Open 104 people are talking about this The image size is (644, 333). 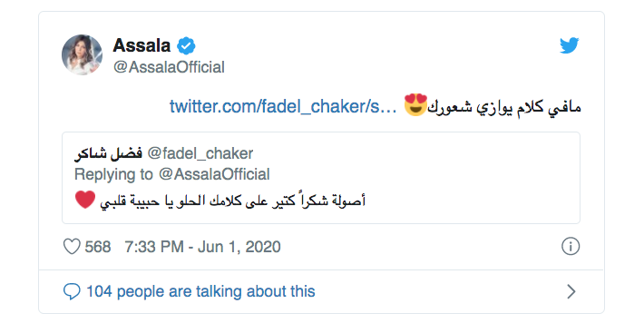point(200,291)
